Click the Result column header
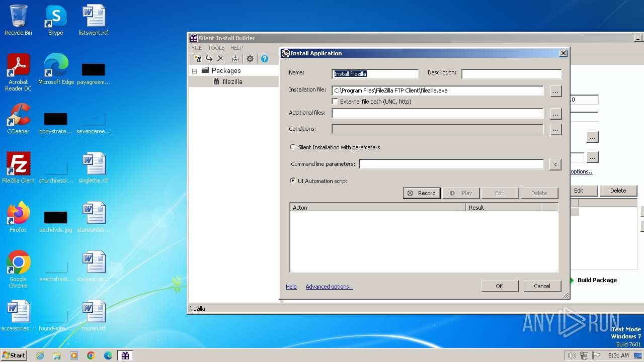This screenshot has height=362, width=644. pos(503,207)
